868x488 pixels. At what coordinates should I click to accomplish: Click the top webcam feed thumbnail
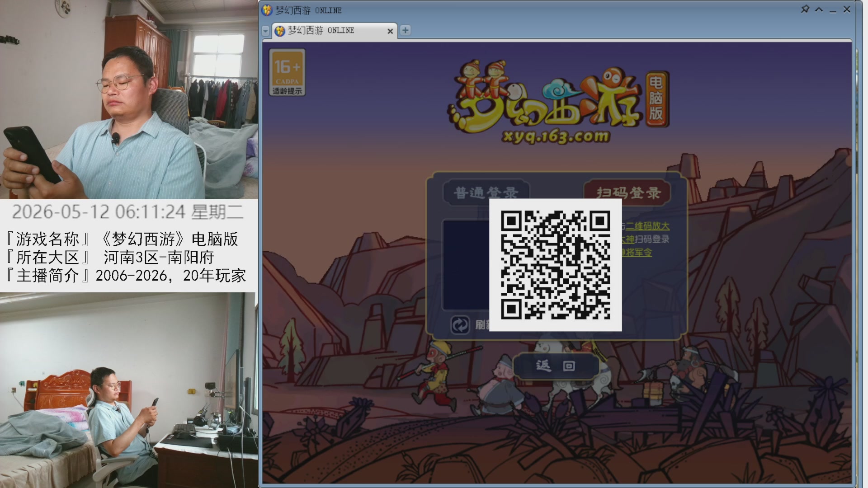tap(129, 99)
